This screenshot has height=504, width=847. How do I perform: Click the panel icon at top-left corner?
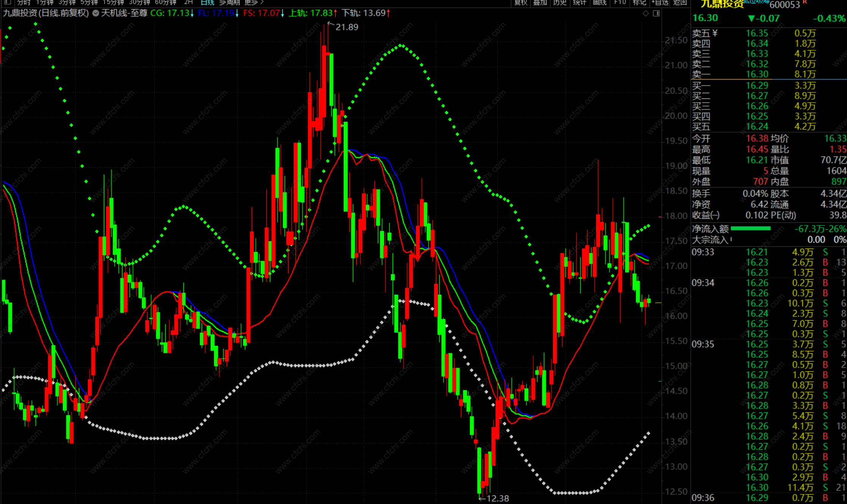(x=7, y=2)
